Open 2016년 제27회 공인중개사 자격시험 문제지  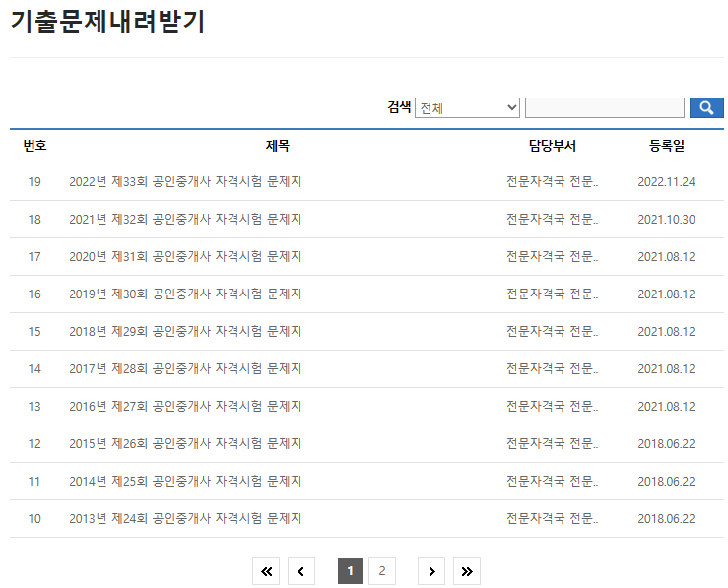click(185, 406)
